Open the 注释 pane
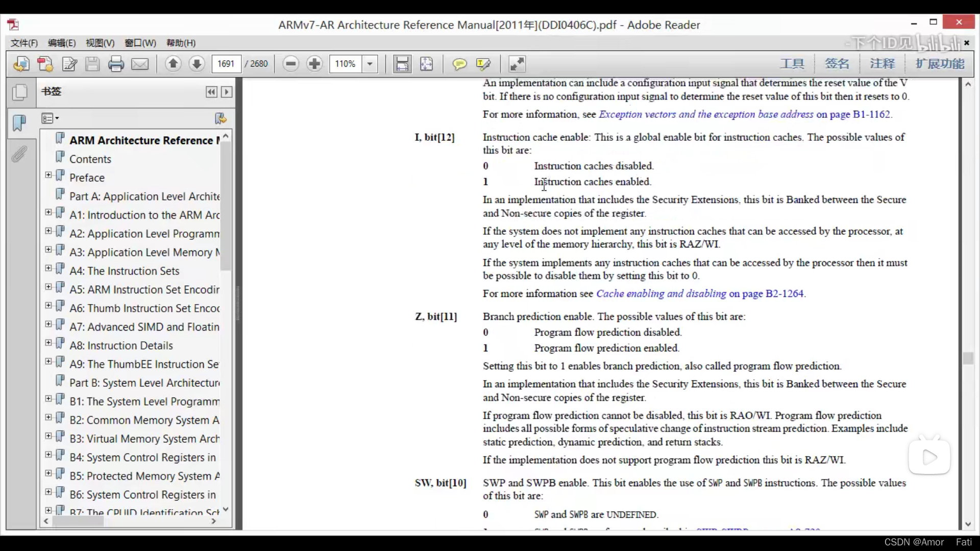 [x=883, y=64]
